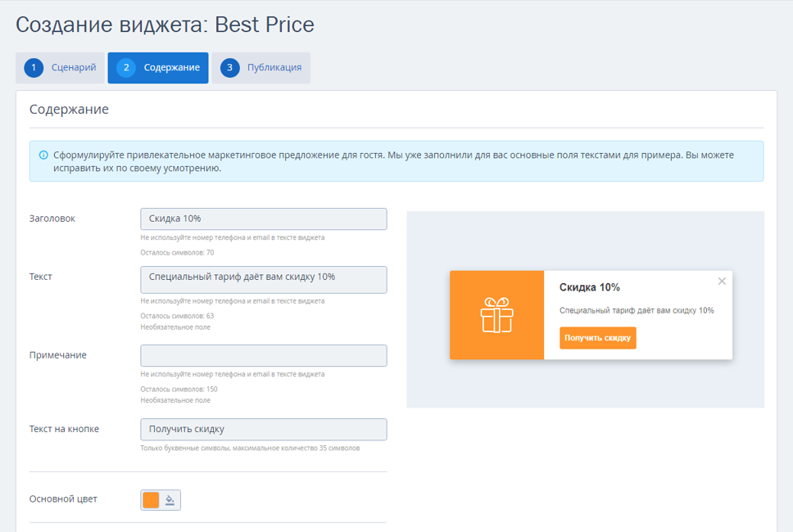Switch to the Содержание tab
Screen dimensions: 793x532
(158, 68)
